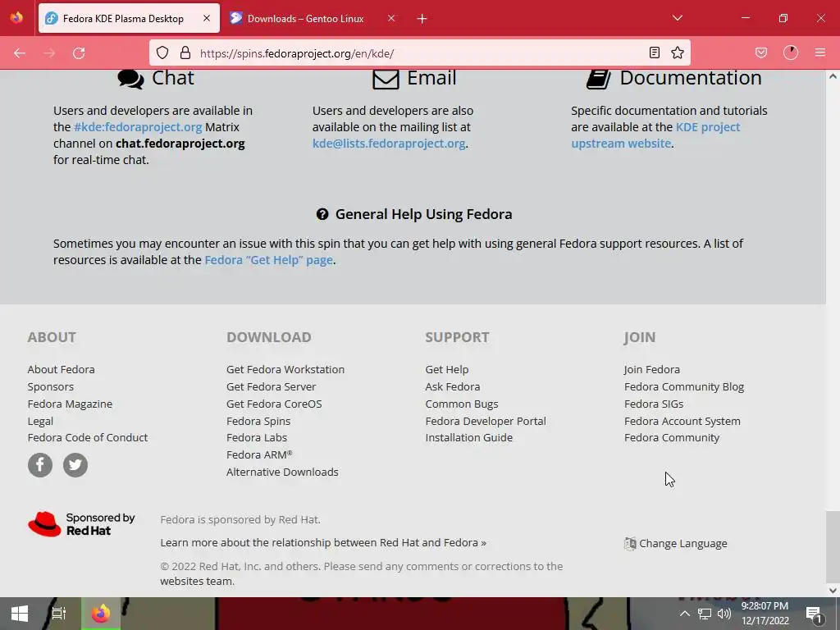Reload the current page
This screenshot has width=840, height=630.
(79, 53)
